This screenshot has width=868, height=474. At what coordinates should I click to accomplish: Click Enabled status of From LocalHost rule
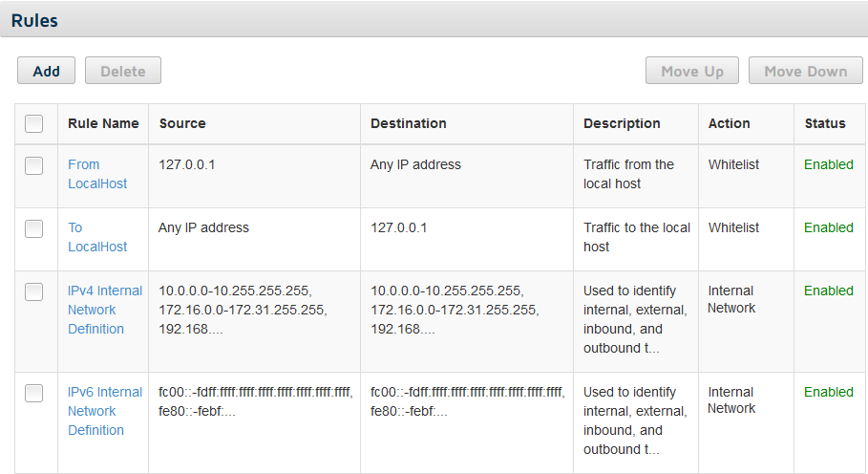pyautogui.click(x=828, y=164)
